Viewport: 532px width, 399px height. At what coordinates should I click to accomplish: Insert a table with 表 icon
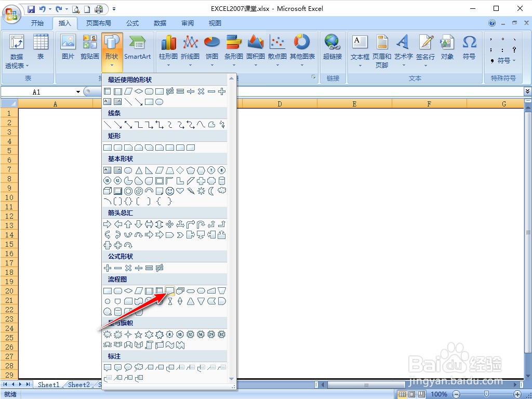coord(41,47)
